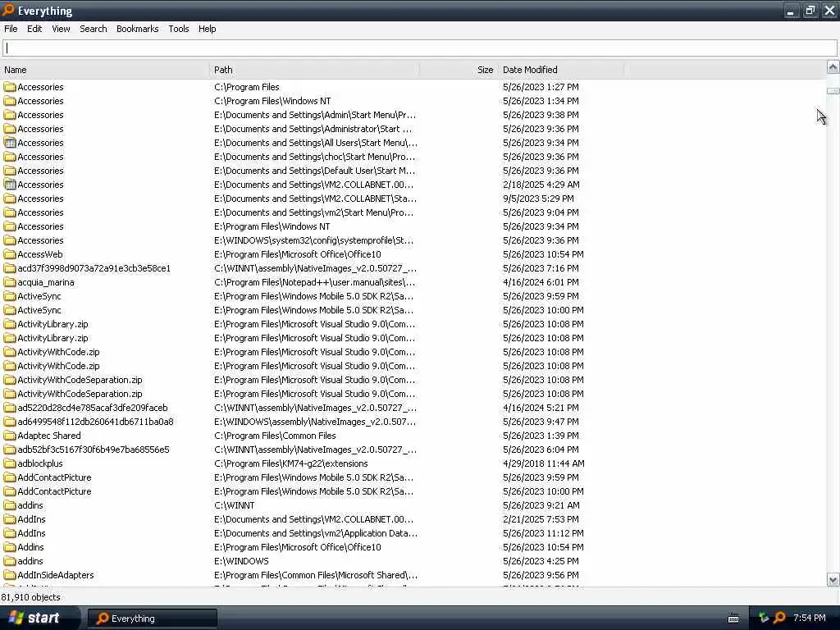Open the Bookmarks menu
Screen dimensions: 840x630
137,29
